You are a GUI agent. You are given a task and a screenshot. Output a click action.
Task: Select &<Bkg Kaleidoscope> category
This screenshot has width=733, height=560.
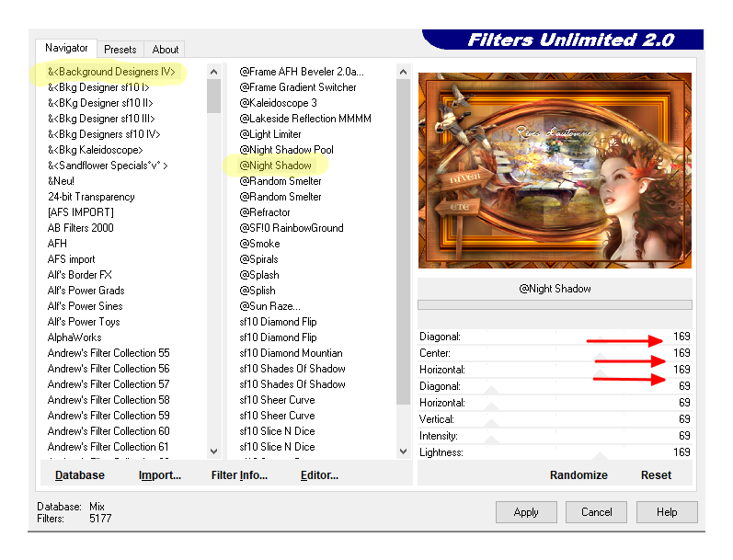point(96,150)
